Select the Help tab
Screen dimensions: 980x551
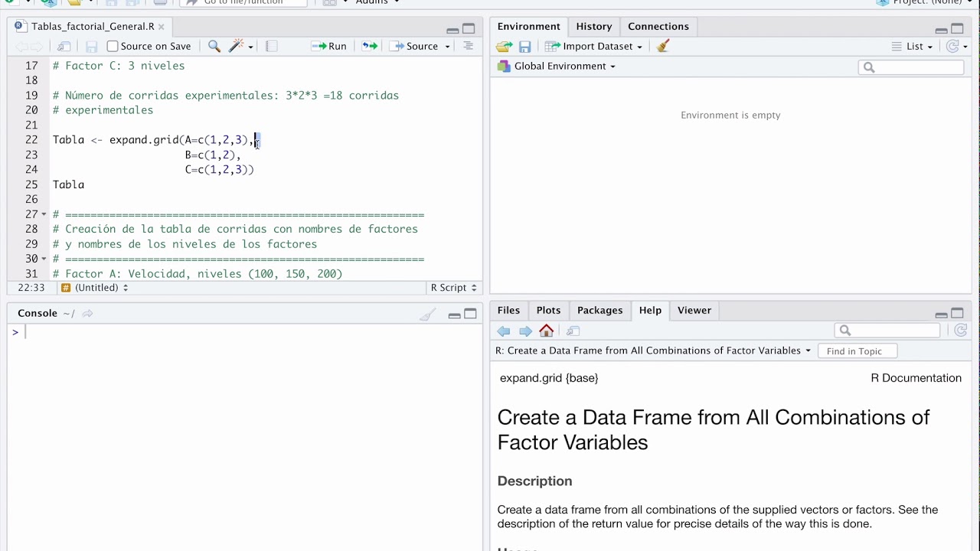pos(650,310)
